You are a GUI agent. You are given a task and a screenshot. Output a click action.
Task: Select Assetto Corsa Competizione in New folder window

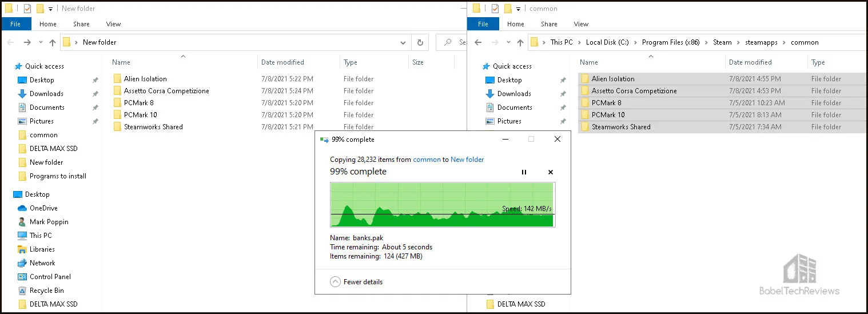click(166, 91)
